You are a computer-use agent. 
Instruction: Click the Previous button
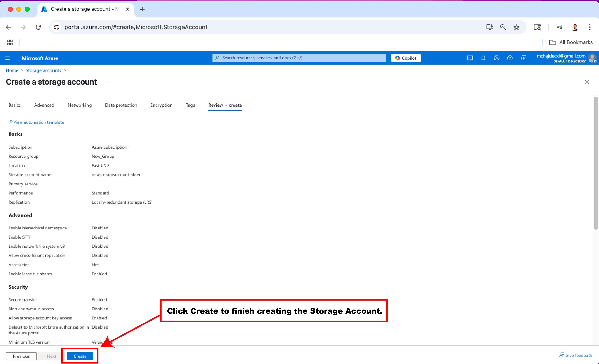[x=21, y=356]
